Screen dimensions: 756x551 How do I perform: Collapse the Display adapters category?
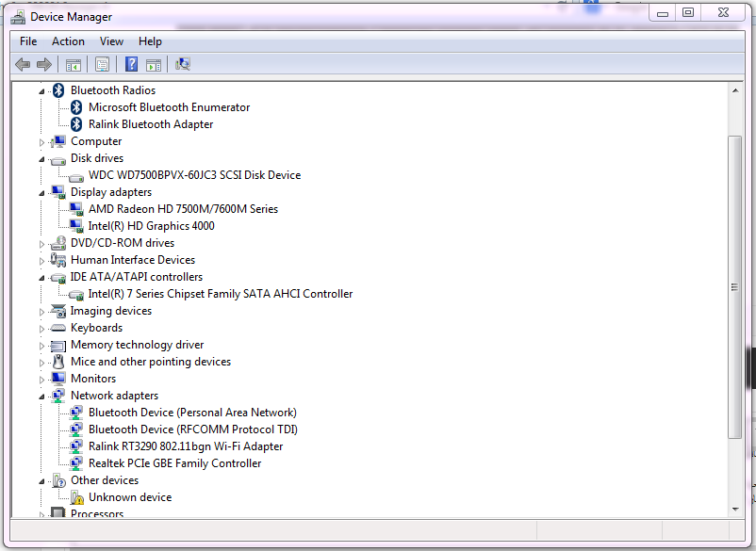tap(41, 193)
